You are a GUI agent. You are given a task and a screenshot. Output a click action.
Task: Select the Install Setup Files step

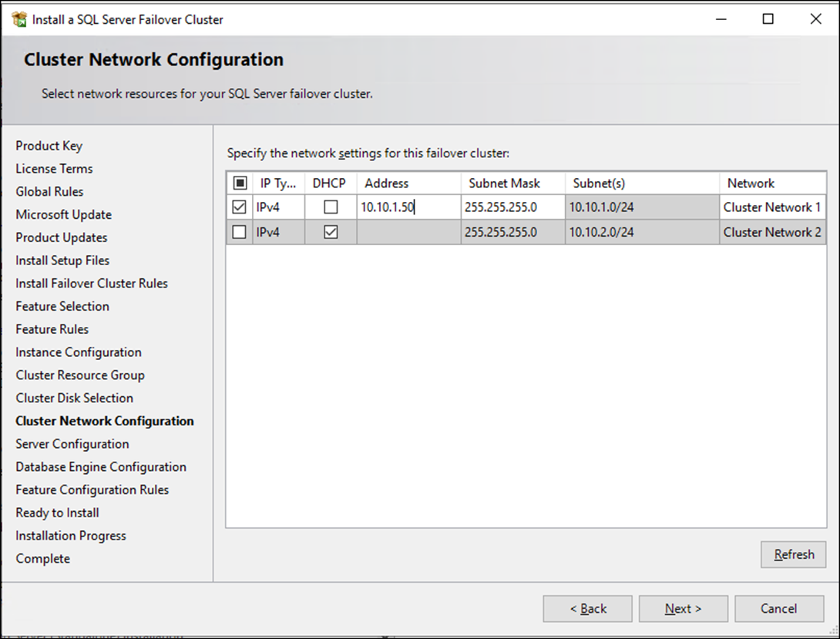click(62, 261)
